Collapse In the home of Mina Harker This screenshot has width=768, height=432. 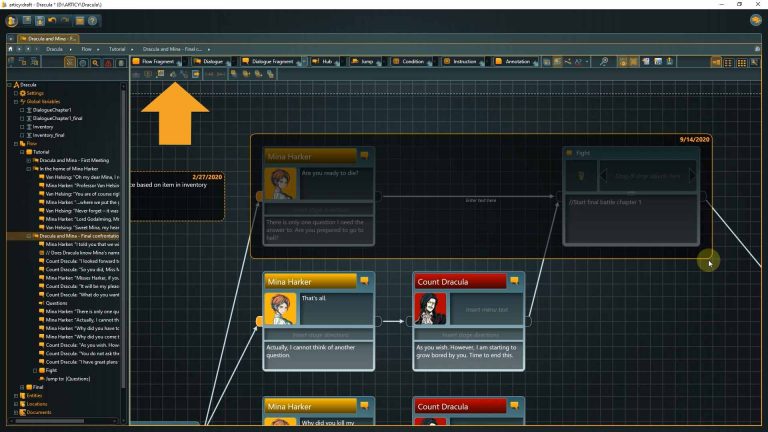coord(28,168)
